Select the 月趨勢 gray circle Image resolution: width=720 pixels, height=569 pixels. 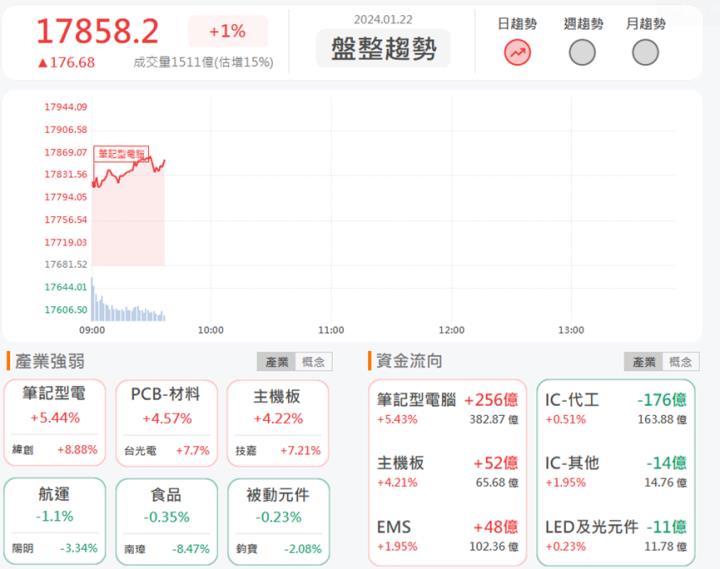[646, 52]
